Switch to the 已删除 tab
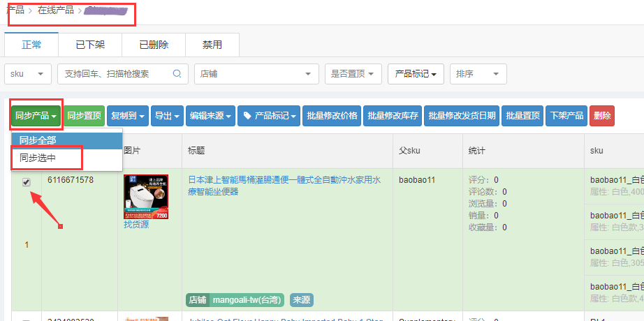Image resolution: width=644 pixels, height=321 pixels. [154, 45]
